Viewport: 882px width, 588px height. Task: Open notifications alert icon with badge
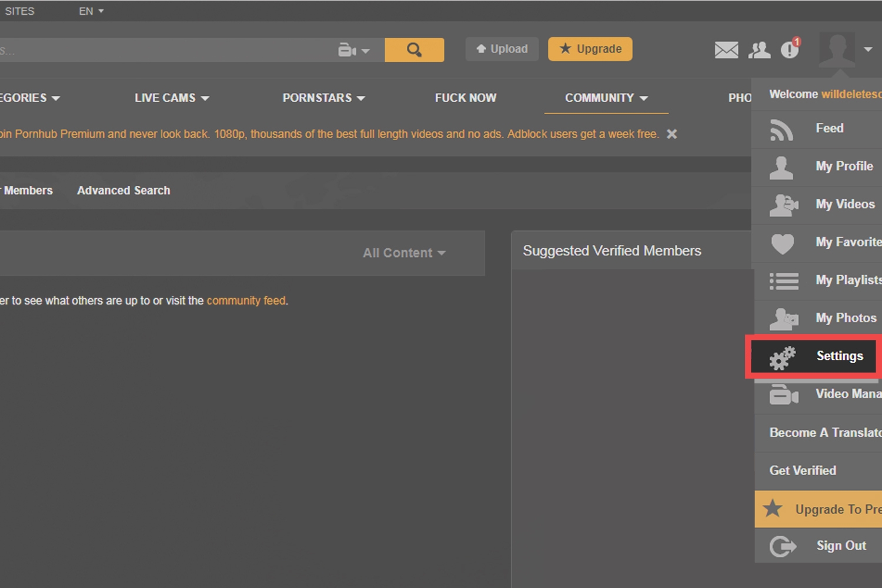point(790,50)
